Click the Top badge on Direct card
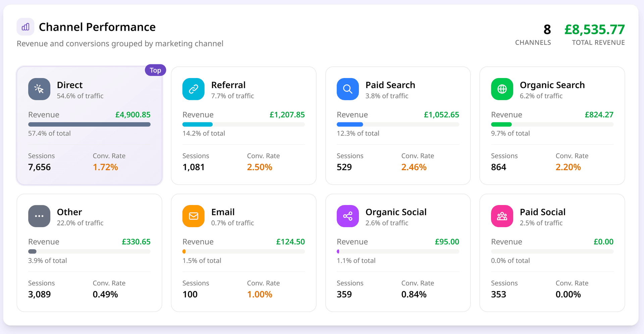This screenshot has width=644, height=334. click(155, 70)
